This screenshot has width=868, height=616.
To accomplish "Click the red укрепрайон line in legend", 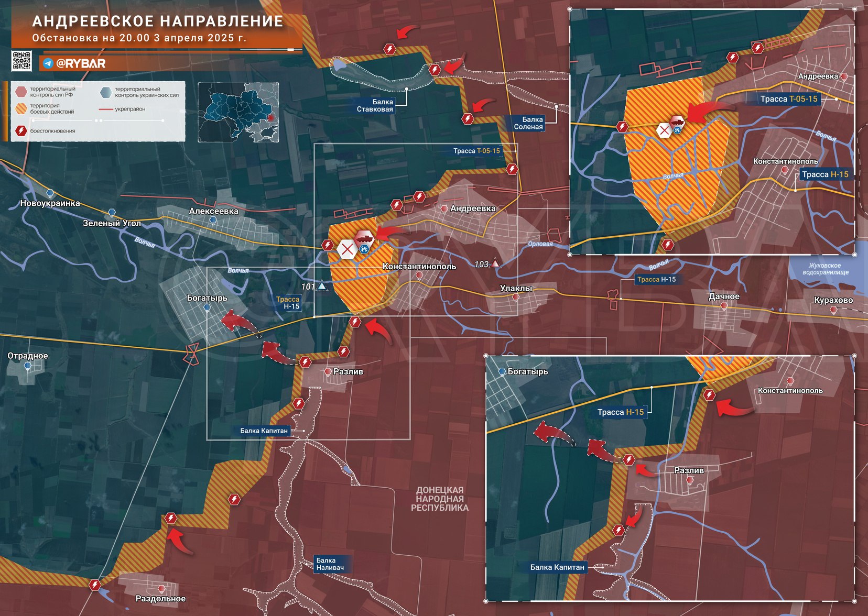I will 106,109.
